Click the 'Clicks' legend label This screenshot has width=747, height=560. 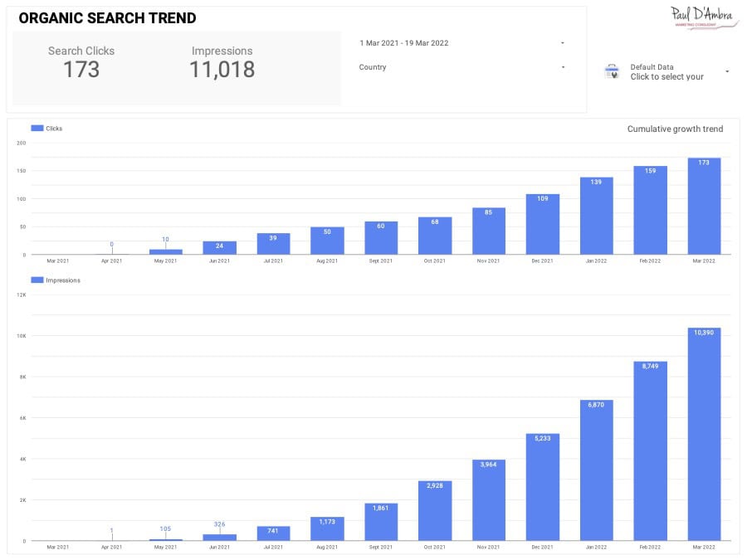[54, 129]
